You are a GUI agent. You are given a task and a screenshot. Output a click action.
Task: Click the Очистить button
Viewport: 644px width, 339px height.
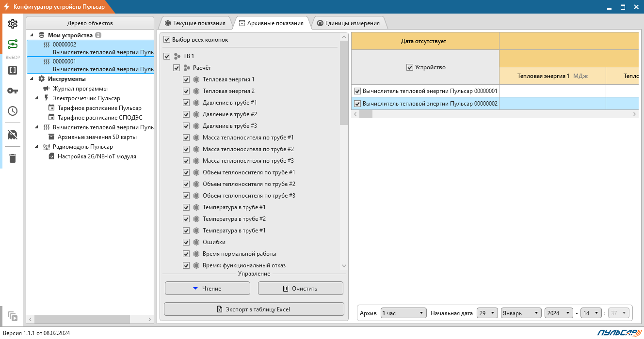click(x=301, y=289)
